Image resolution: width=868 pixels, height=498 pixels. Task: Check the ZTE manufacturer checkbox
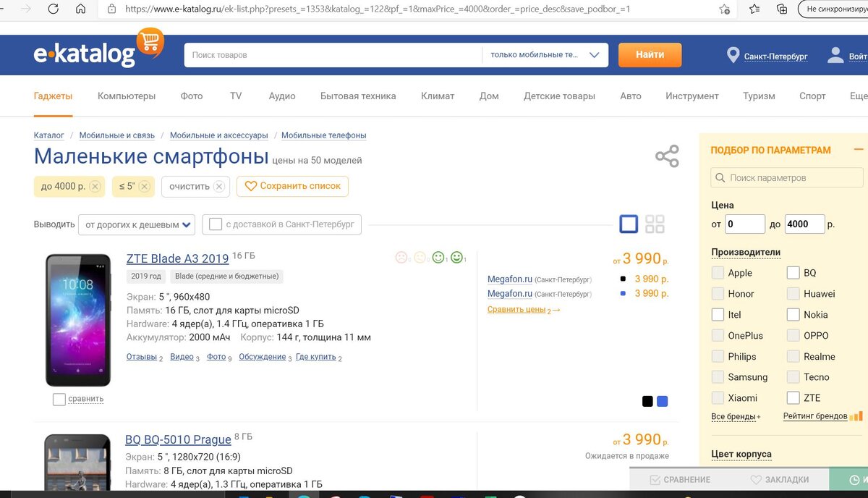point(793,398)
